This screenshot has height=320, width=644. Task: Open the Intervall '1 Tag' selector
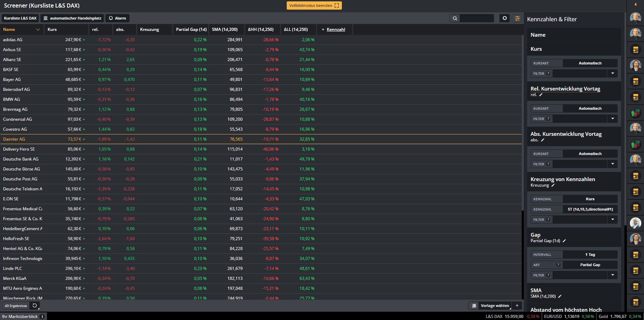point(590,254)
